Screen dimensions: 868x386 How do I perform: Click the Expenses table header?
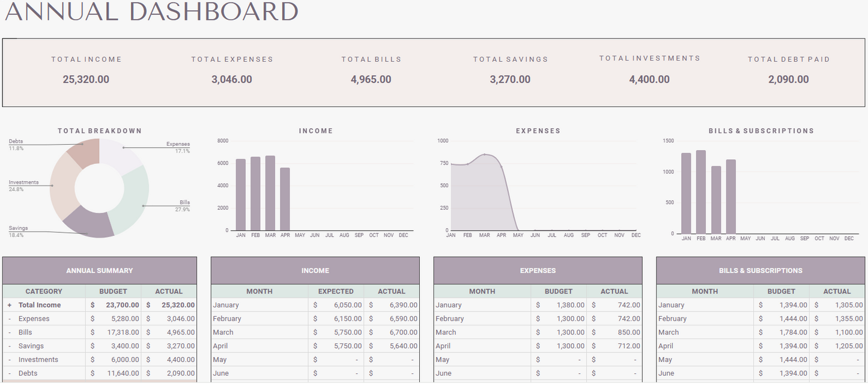tap(538, 271)
